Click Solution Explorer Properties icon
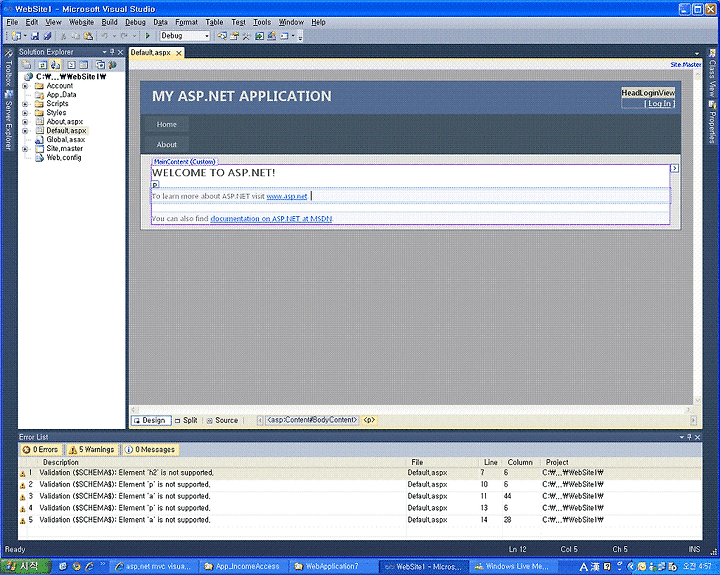The width and height of the screenshot is (720, 575). pyautogui.click(x=26, y=65)
